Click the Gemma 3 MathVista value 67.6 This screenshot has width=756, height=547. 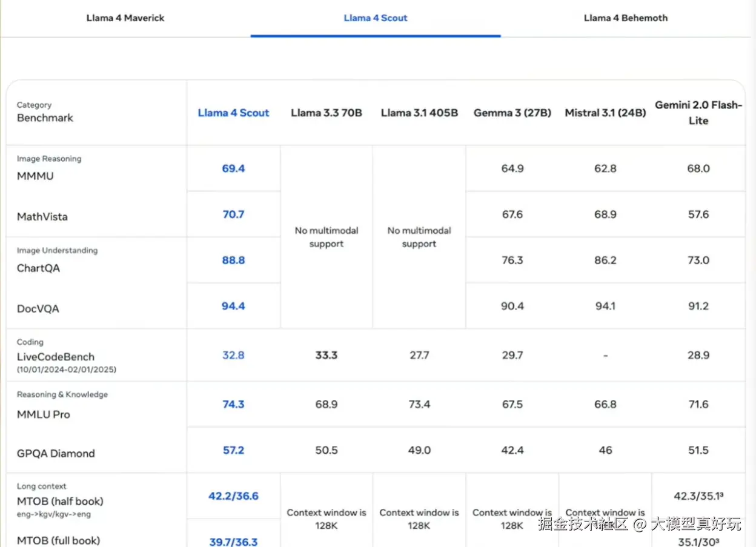click(x=512, y=214)
